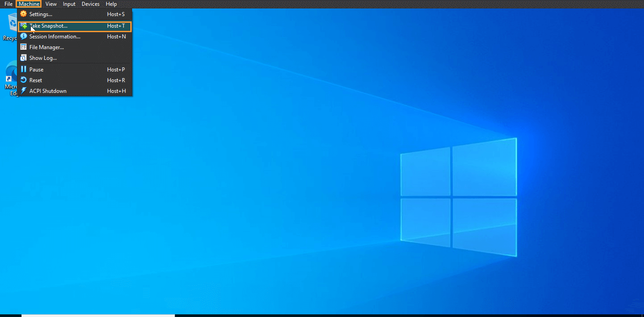This screenshot has height=317, width=644.
Task: Click the Host+R shortcut text
Action: [116, 80]
